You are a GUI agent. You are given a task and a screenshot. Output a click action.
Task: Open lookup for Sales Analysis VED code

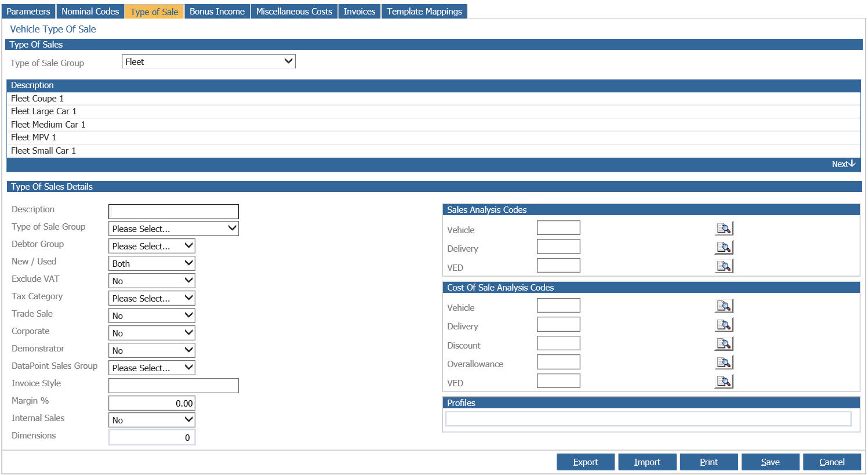coord(724,266)
